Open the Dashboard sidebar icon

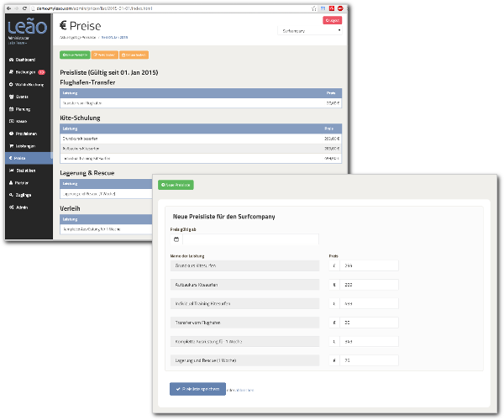point(10,60)
